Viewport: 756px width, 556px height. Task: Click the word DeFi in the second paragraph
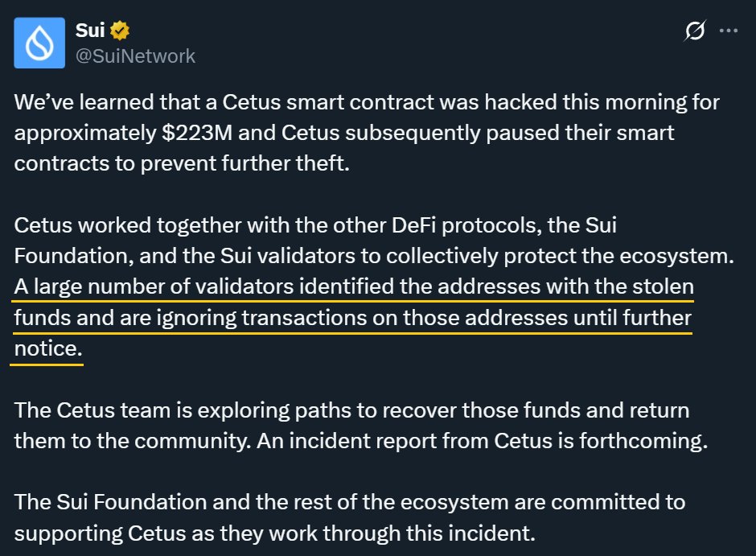pos(413,225)
